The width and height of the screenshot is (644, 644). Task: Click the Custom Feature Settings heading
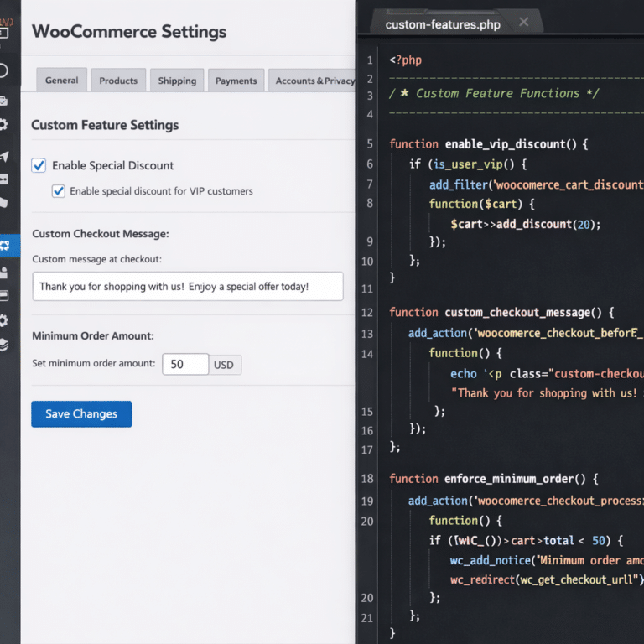tap(105, 125)
